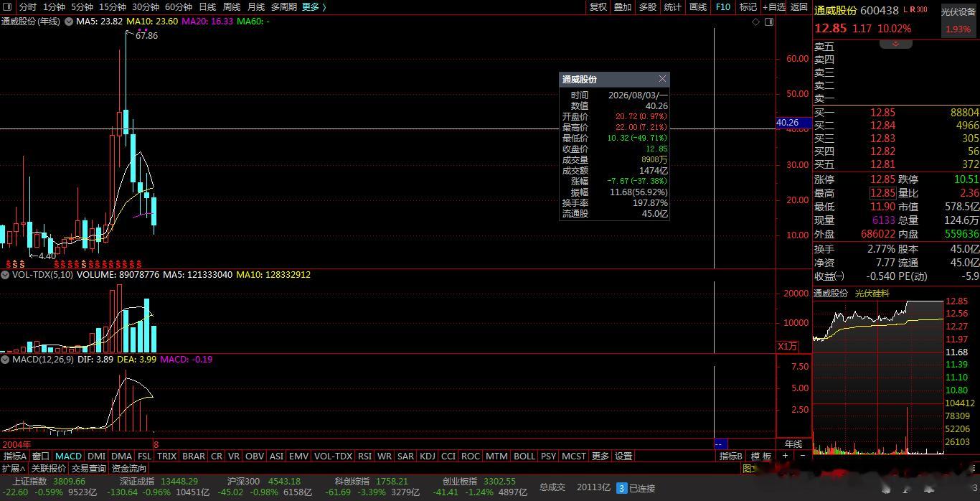980x501 pixels.
Task: Select the VOL-TDX indicator in bottom bar
Action: pyautogui.click(x=334, y=456)
